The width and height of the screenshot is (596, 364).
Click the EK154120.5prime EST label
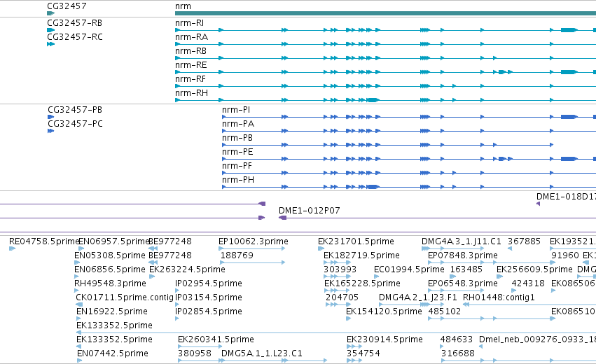pyautogui.click(x=384, y=311)
